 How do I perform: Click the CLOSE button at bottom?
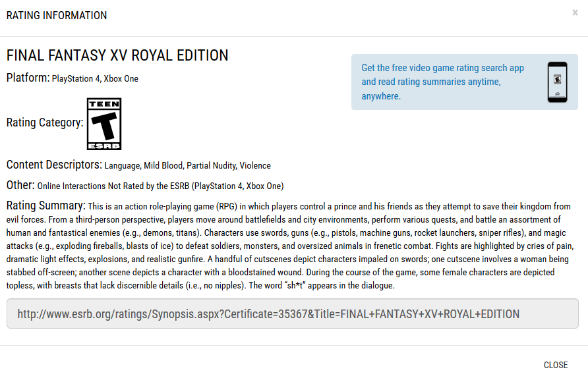[x=556, y=365]
